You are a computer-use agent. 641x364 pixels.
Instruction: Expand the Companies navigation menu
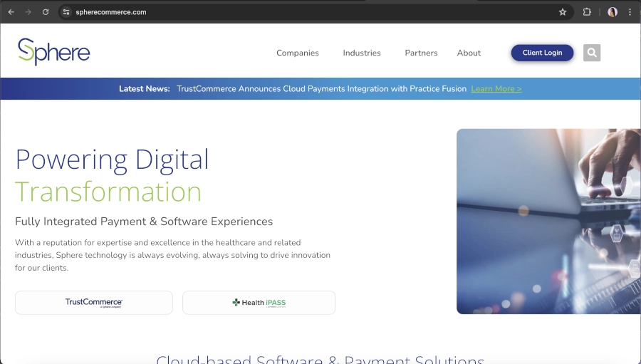point(298,53)
